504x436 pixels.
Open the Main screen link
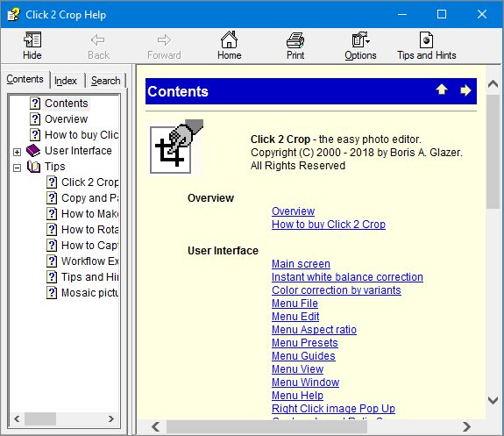coord(301,264)
